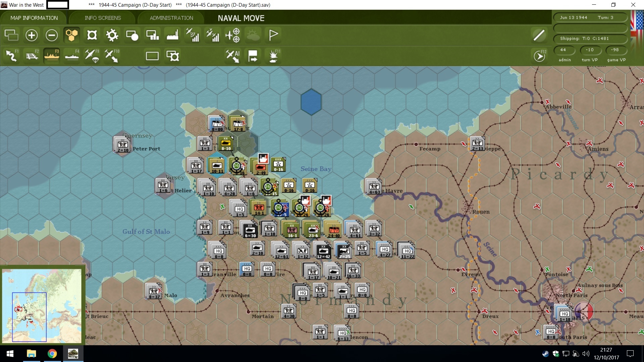Click the game VP value -98
This screenshot has width=644, height=362.
pyautogui.click(x=616, y=50)
